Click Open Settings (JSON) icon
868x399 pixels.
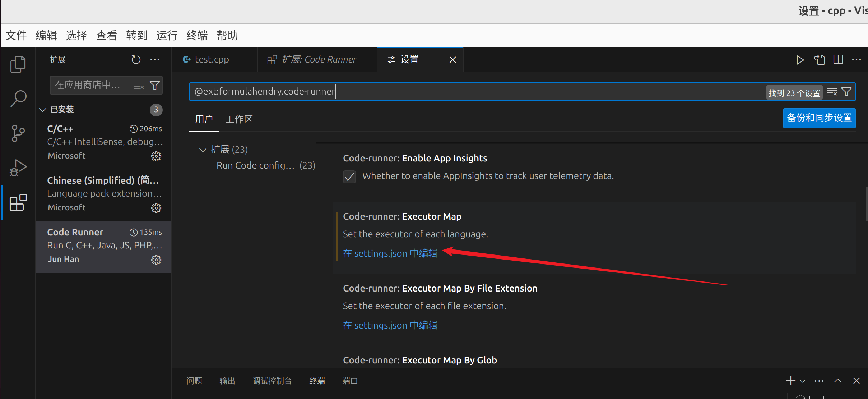click(820, 60)
